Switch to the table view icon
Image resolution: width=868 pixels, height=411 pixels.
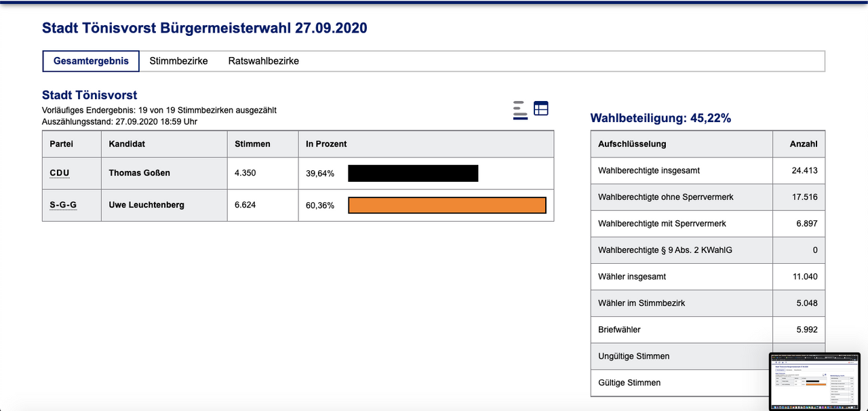pyautogui.click(x=540, y=109)
